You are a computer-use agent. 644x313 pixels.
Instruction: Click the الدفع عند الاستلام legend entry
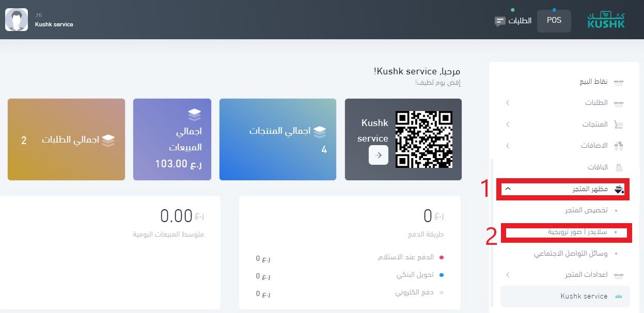410,257
